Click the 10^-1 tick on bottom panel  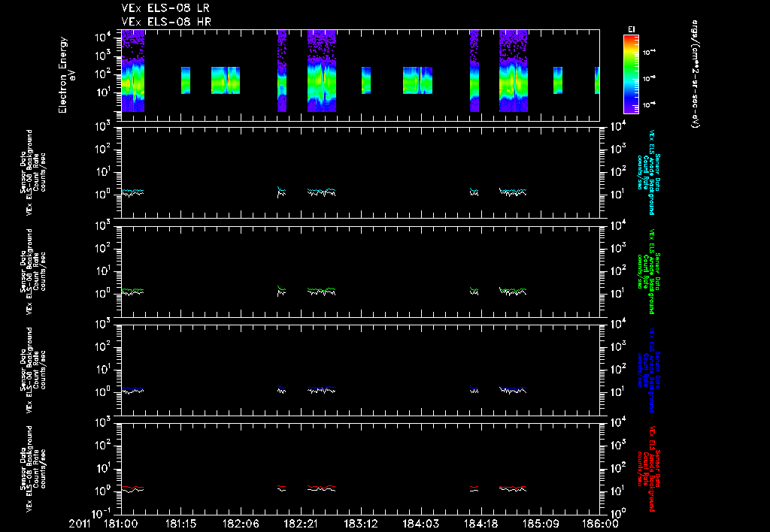click(104, 513)
